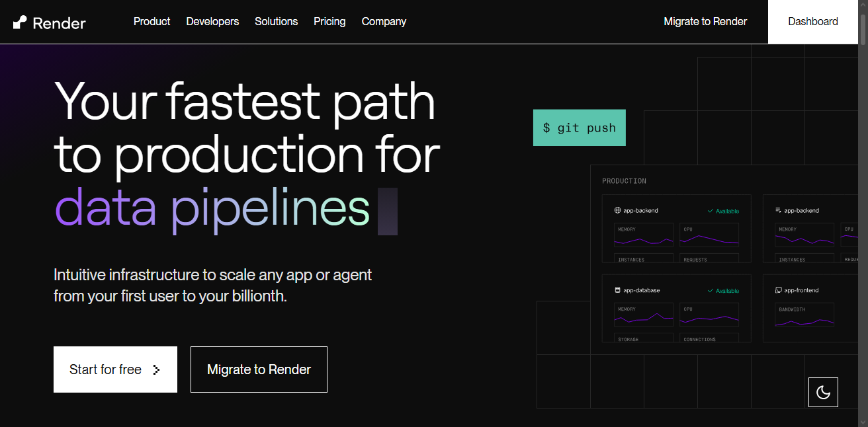Image resolution: width=868 pixels, height=427 pixels.
Task: Click the CPU chart in first app-backend card
Action: coord(709,235)
